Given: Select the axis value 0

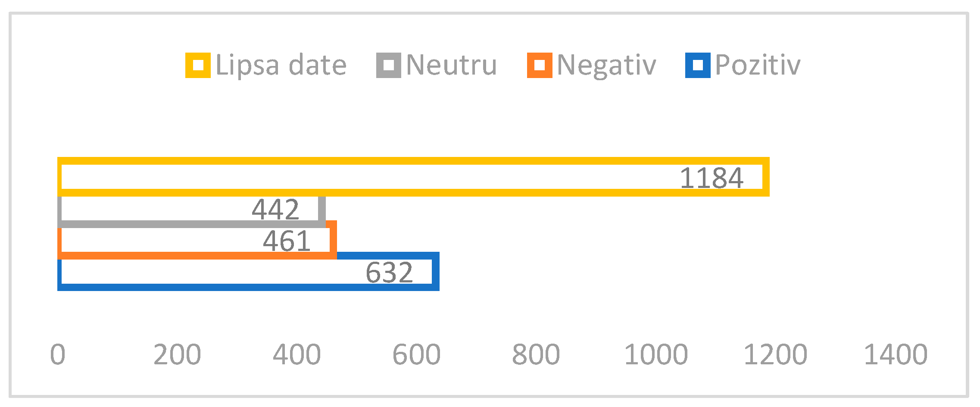Looking at the screenshot, I should (58, 355).
